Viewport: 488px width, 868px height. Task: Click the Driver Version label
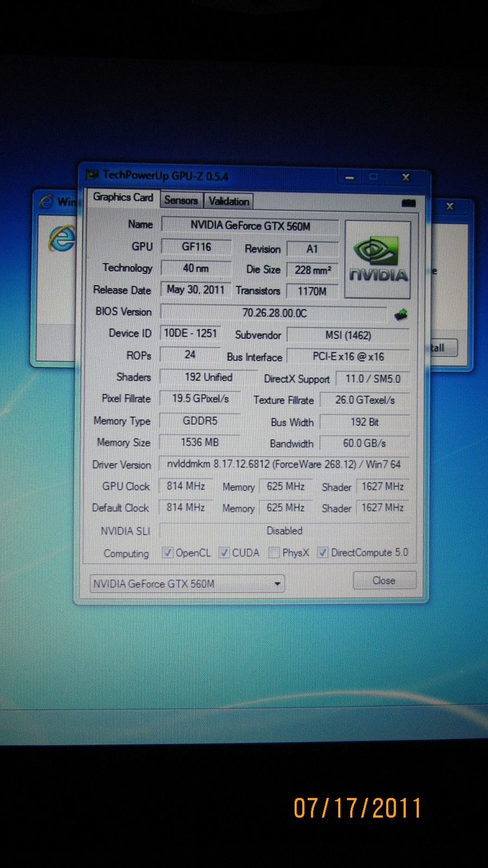[x=122, y=465]
